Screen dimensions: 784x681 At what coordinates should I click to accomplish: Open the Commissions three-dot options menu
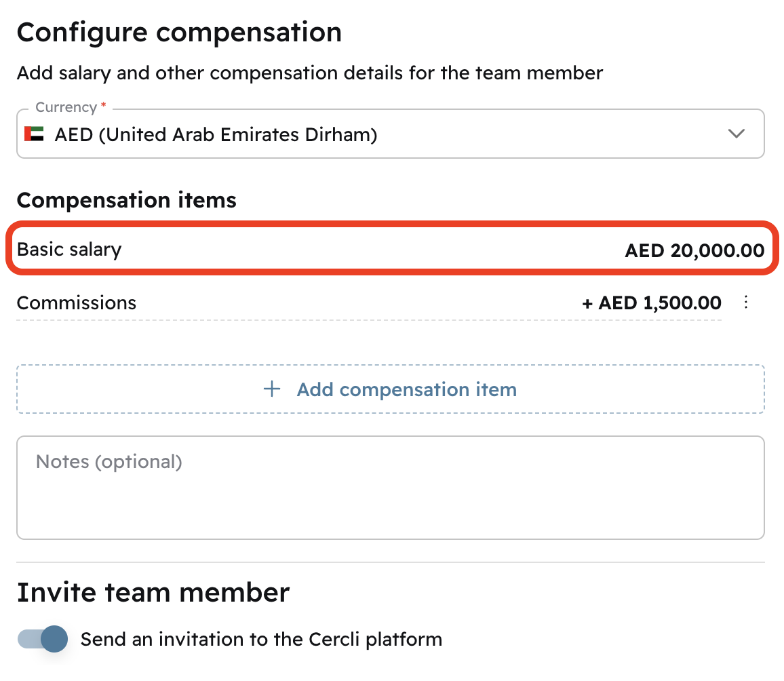tap(746, 303)
